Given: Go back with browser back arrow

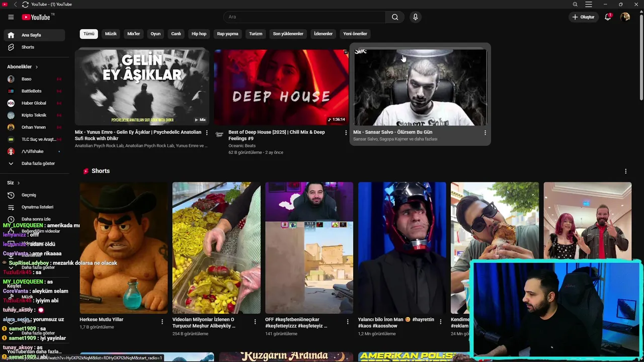Looking at the screenshot, I should (15, 4).
